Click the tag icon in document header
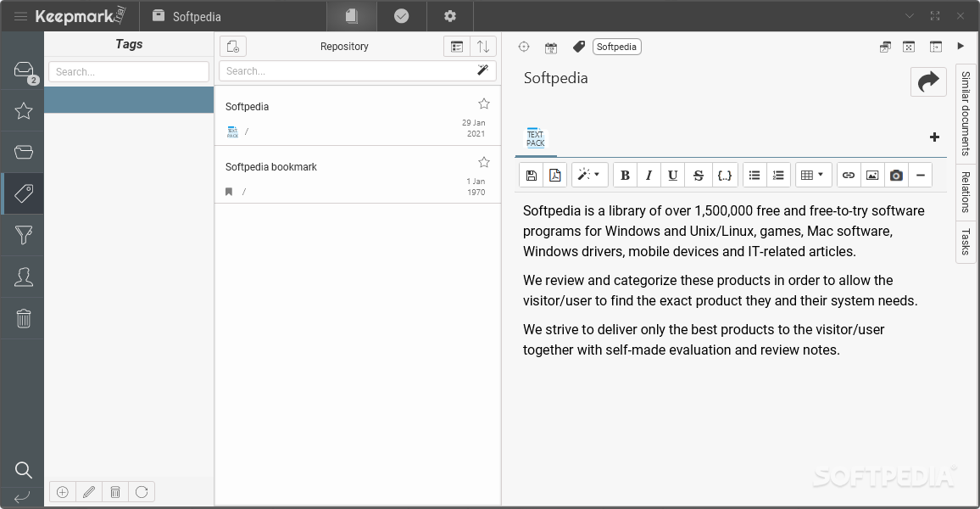This screenshot has width=980, height=509. (x=579, y=47)
